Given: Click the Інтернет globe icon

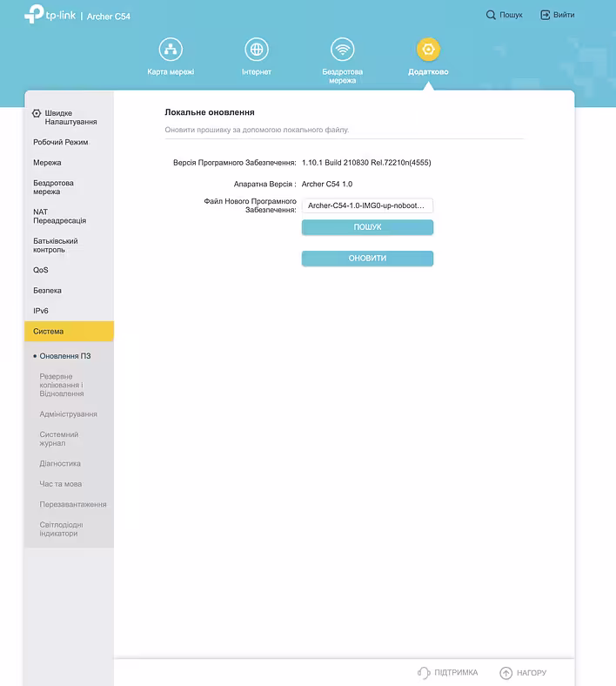Looking at the screenshot, I should point(256,49).
